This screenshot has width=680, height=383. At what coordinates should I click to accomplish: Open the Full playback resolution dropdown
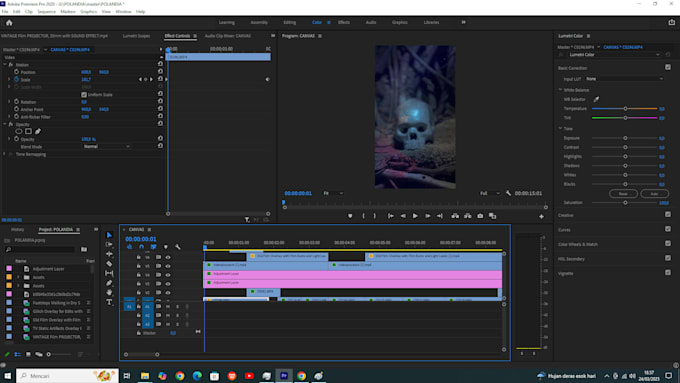(490, 193)
